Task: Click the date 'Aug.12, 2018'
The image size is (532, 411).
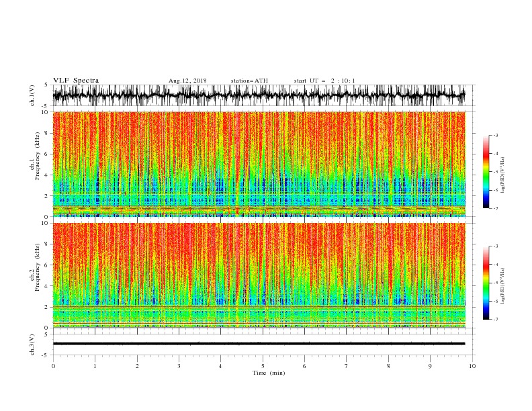Action: 187,81
